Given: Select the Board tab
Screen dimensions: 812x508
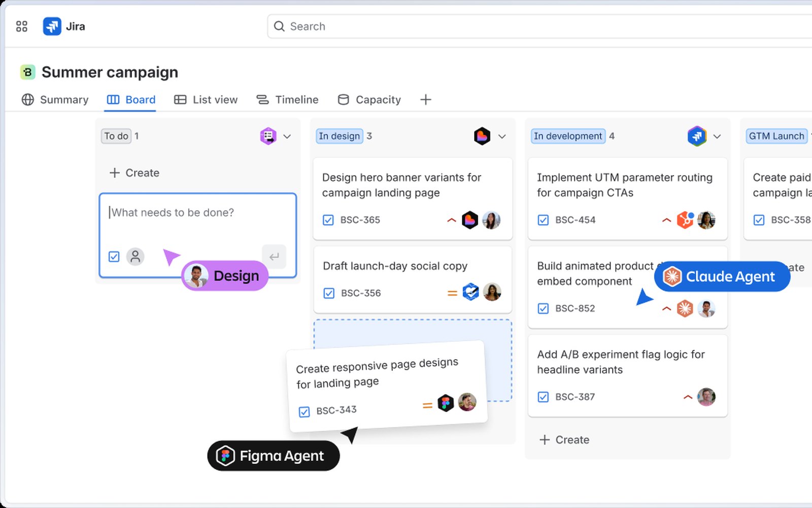Looking at the screenshot, I should point(131,100).
